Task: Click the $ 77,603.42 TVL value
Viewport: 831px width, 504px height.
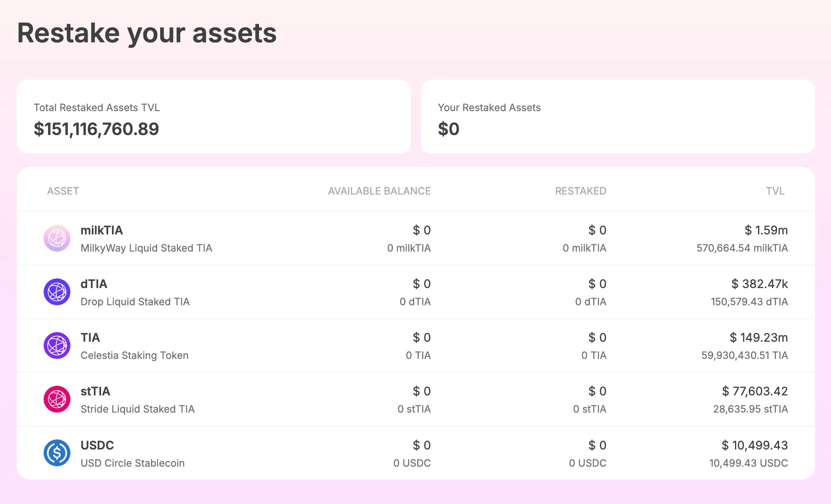Action: click(755, 391)
